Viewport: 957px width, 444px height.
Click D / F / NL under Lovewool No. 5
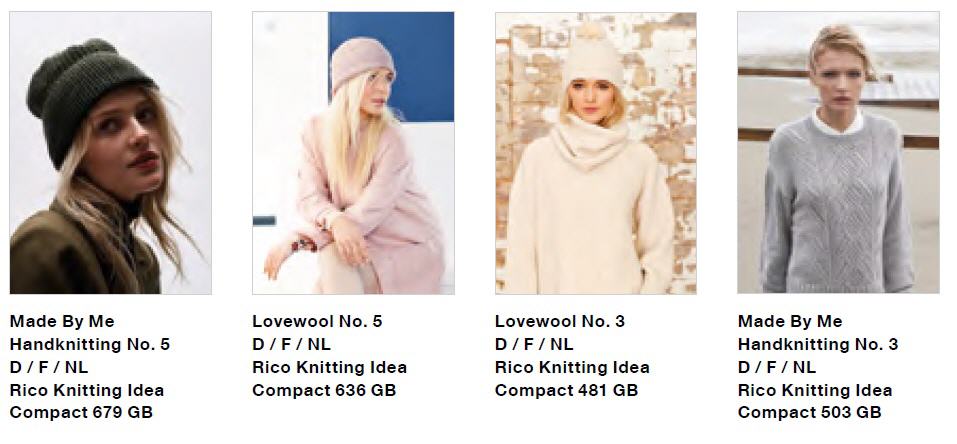[x=291, y=344]
